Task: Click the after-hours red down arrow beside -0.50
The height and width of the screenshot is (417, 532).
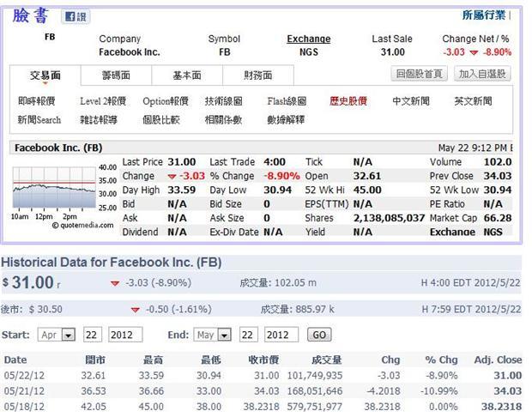Action: pyautogui.click(x=136, y=310)
